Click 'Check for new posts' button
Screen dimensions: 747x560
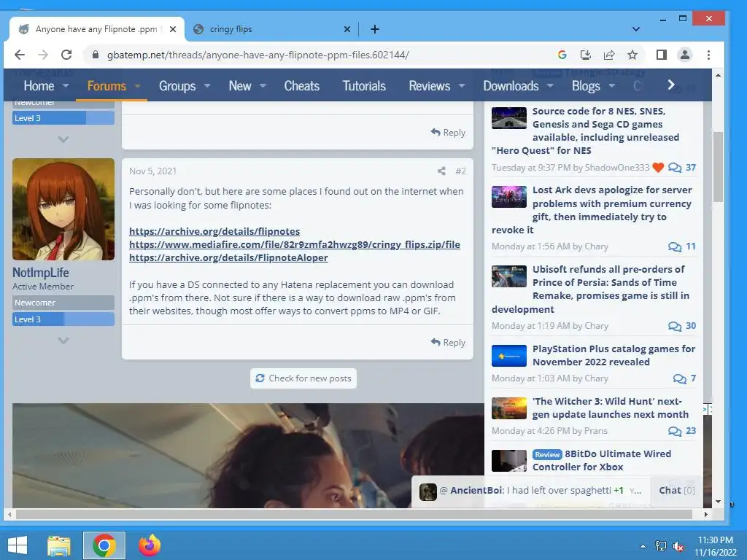[303, 378]
